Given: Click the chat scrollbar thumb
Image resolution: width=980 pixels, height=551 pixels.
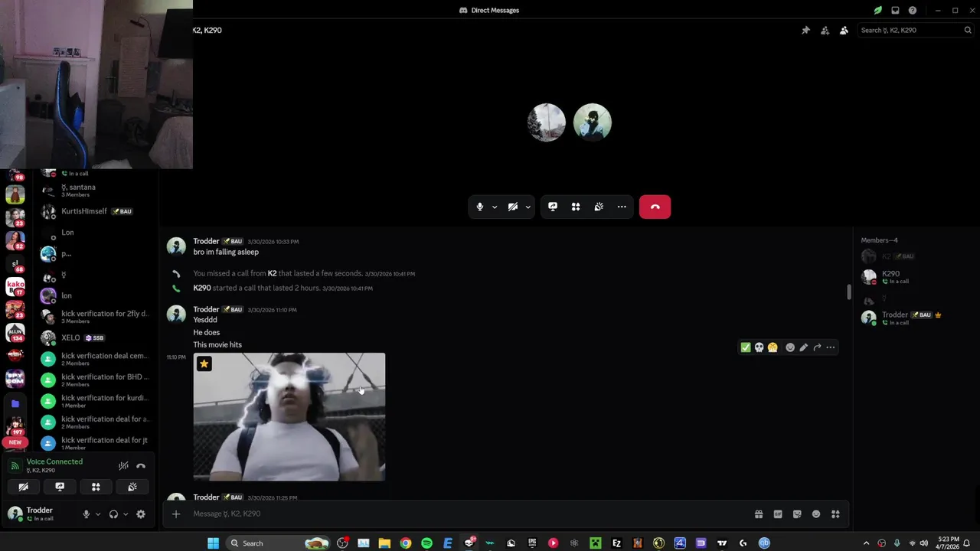Looking at the screenshot, I should [x=848, y=292].
